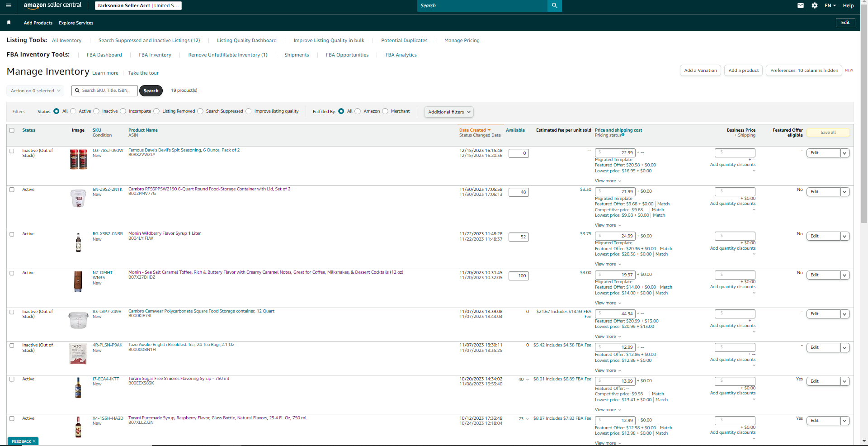Image resolution: width=868 pixels, height=446 pixels.
Task: Open Torani S'mores syrup thumbnail
Action: click(x=78, y=388)
